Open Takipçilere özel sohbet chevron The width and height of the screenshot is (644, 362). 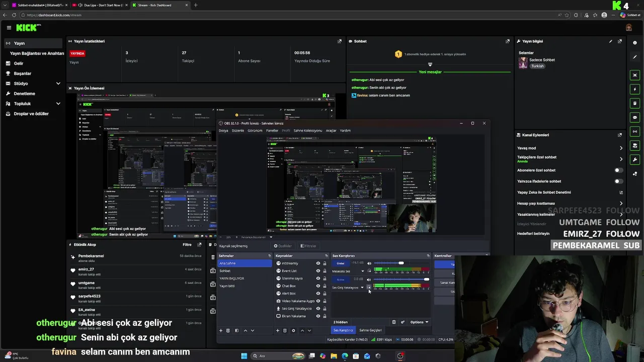coord(621,159)
